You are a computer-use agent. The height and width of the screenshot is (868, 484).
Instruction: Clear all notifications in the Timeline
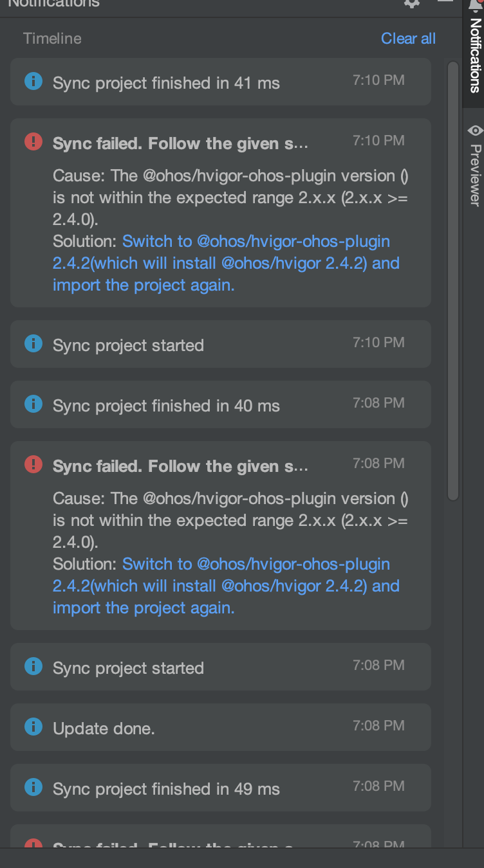[408, 39]
